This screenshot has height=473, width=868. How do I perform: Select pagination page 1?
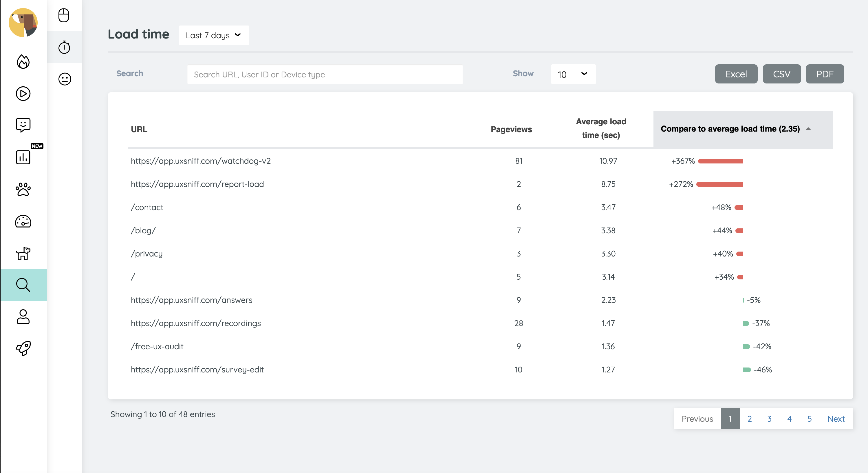pos(730,419)
